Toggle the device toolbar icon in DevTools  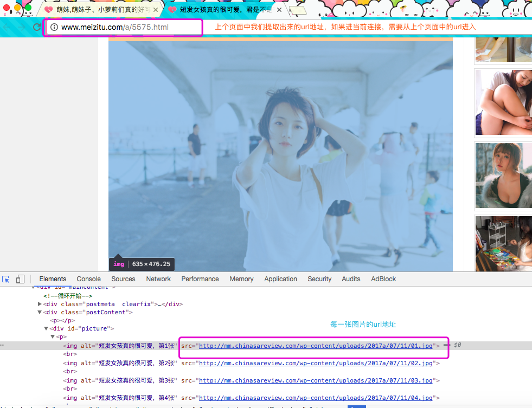pos(20,279)
